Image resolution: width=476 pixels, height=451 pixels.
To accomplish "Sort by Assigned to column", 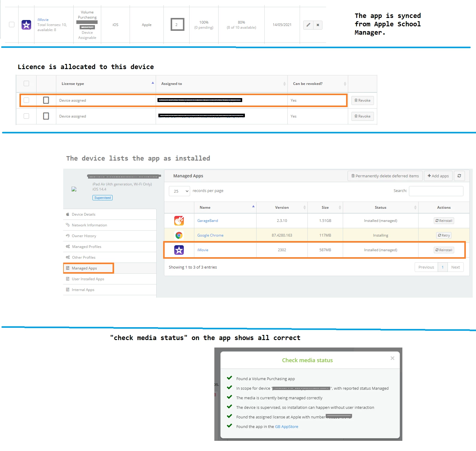I will pos(222,84).
